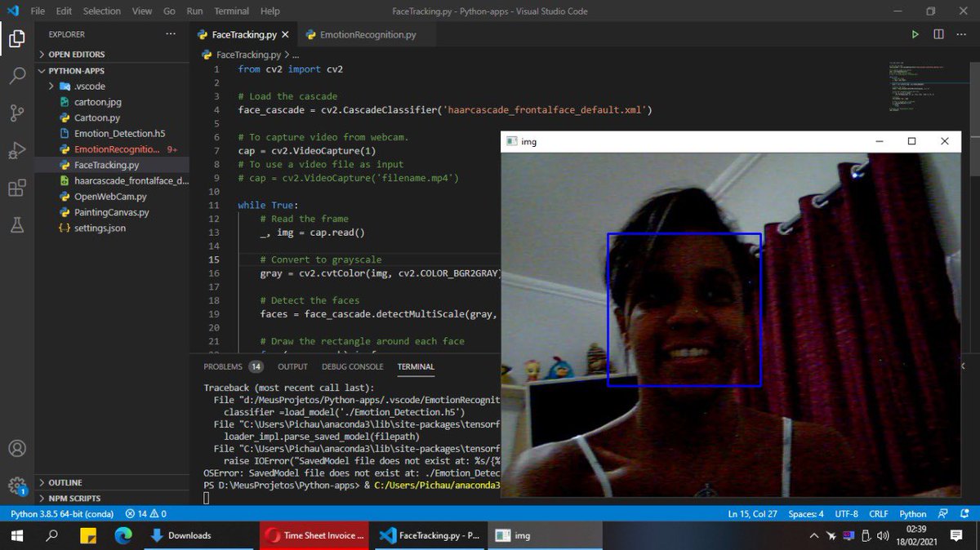Open Sticky Notes from the taskbar

(88, 535)
